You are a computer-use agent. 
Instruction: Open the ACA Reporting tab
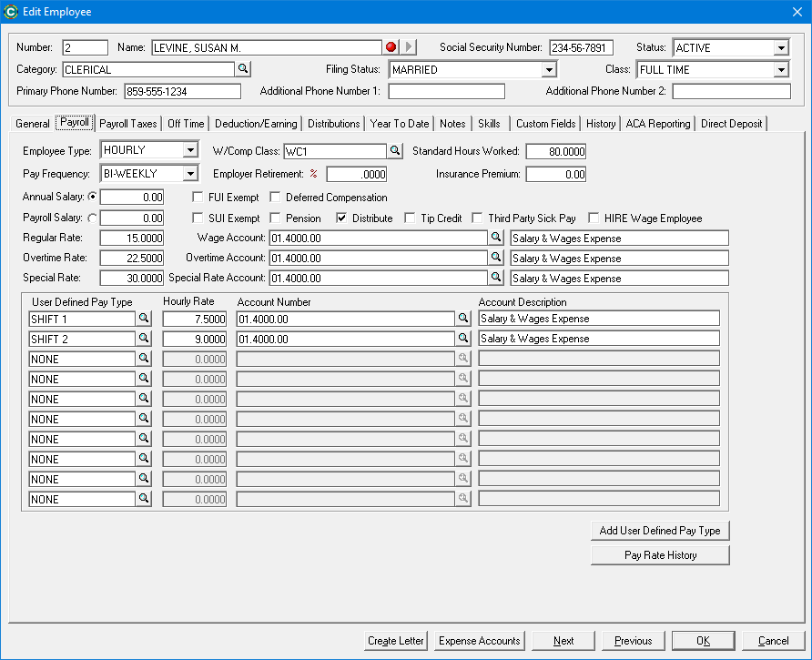click(x=657, y=124)
